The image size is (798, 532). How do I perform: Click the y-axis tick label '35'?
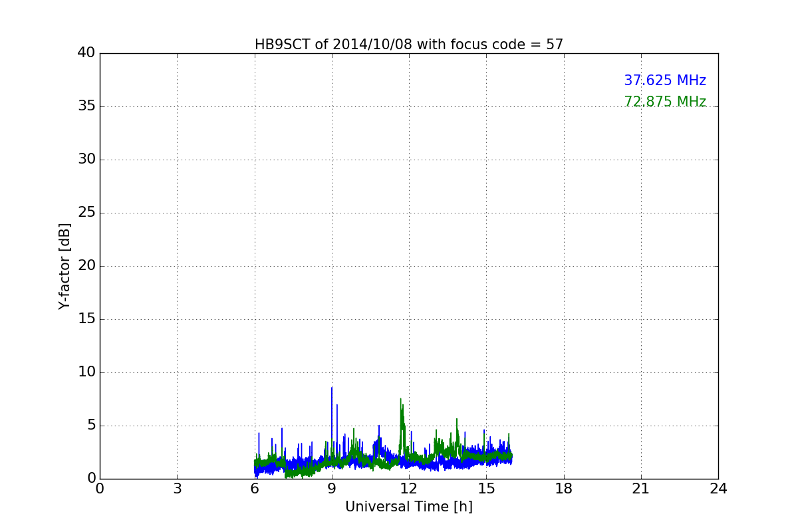[x=86, y=106]
